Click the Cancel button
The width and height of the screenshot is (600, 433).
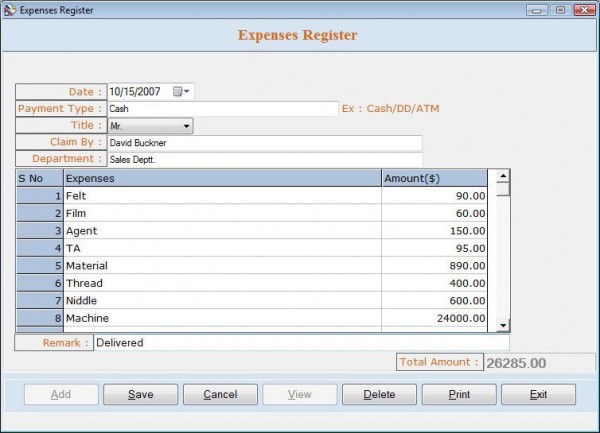(x=220, y=394)
